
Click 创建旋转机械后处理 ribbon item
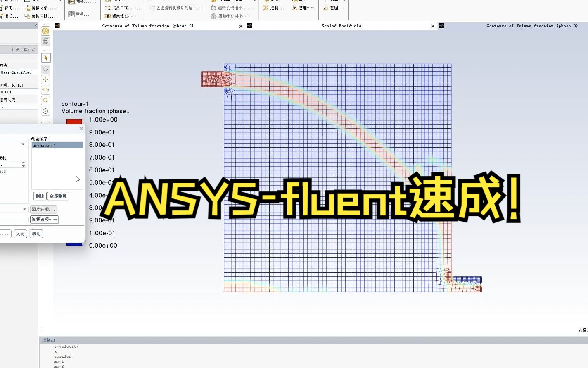(x=177, y=7)
